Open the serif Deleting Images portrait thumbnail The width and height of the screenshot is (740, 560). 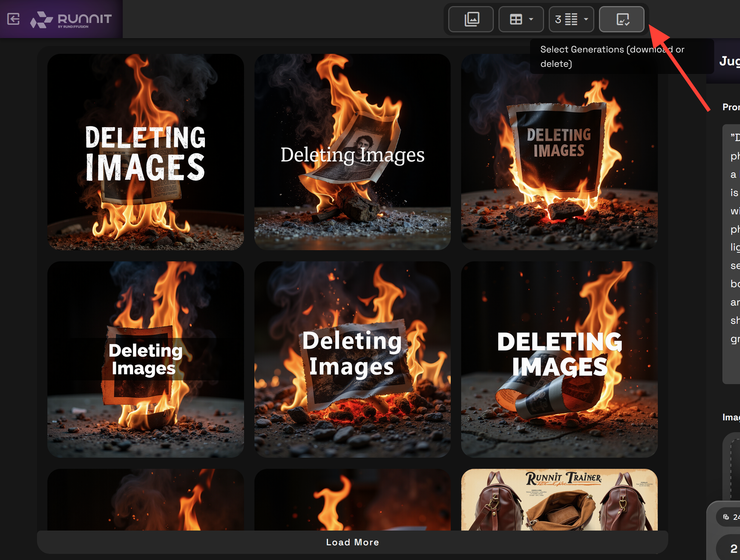(352, 152)
